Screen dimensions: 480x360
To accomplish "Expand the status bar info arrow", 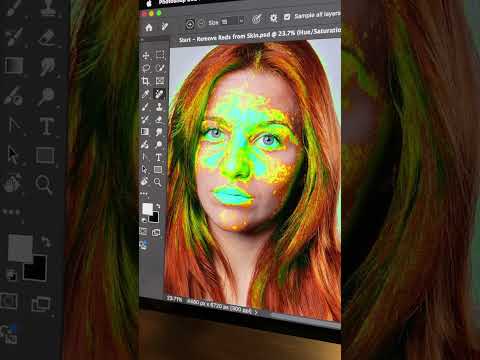I will coord(256,312).
